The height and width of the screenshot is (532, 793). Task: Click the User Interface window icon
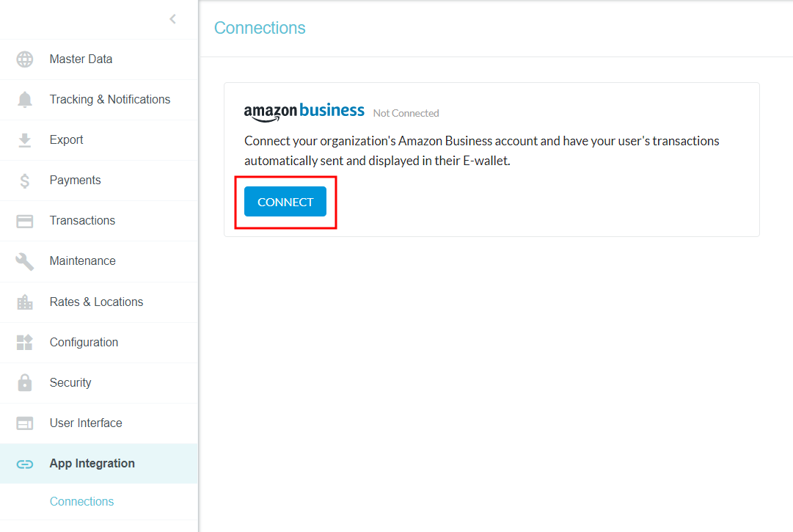pyautogui.click(x=25, y=423)
